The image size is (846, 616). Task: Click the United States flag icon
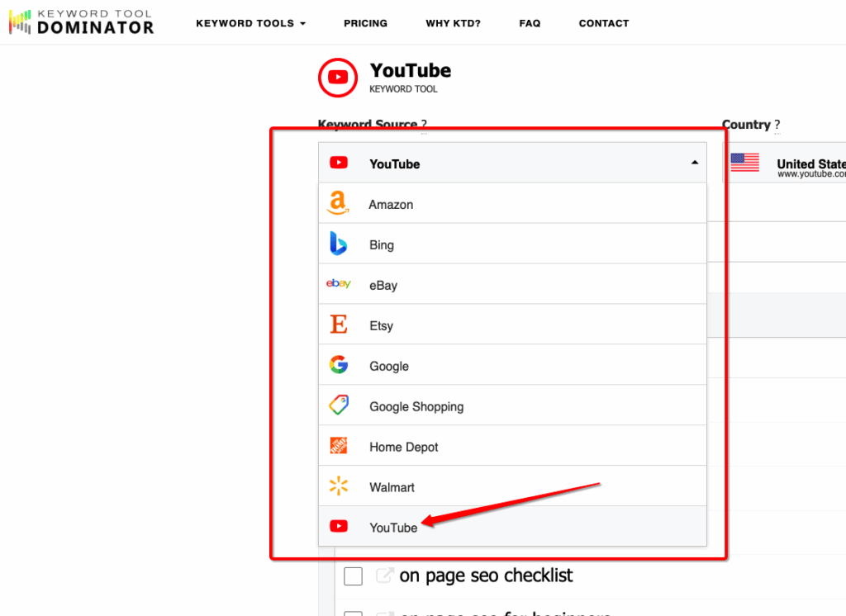tap(744, 163)
